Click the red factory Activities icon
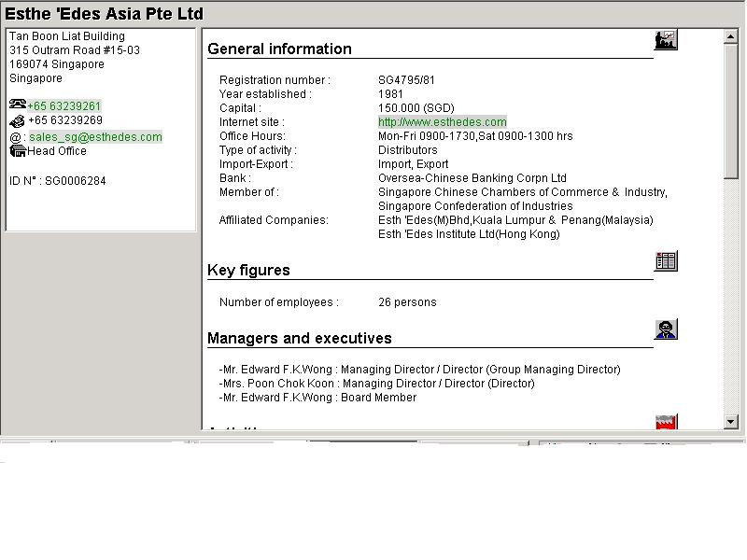The image size is (747, 560). (x=666, y=423)
